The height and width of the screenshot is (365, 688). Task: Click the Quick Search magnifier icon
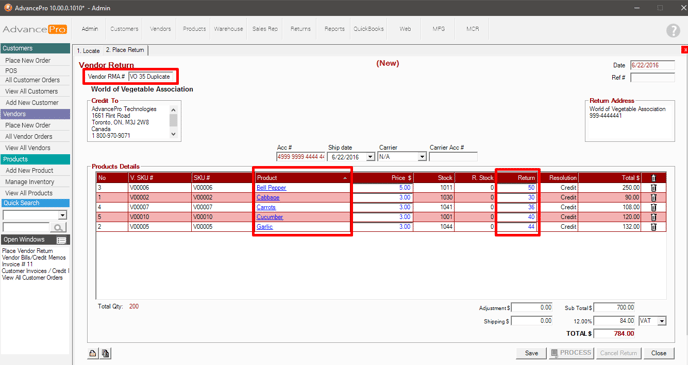[58, 227]
